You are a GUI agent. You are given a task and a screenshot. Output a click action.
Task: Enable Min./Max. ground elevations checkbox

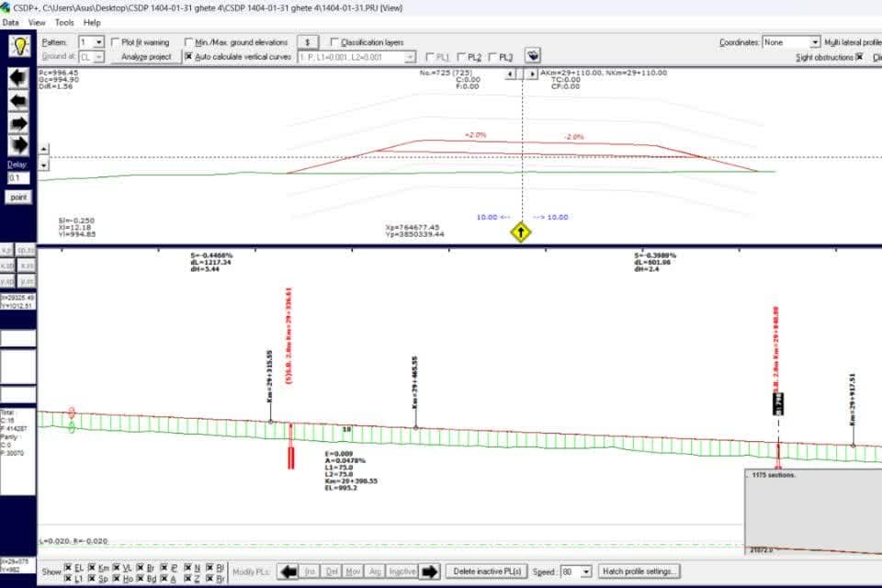188,42
